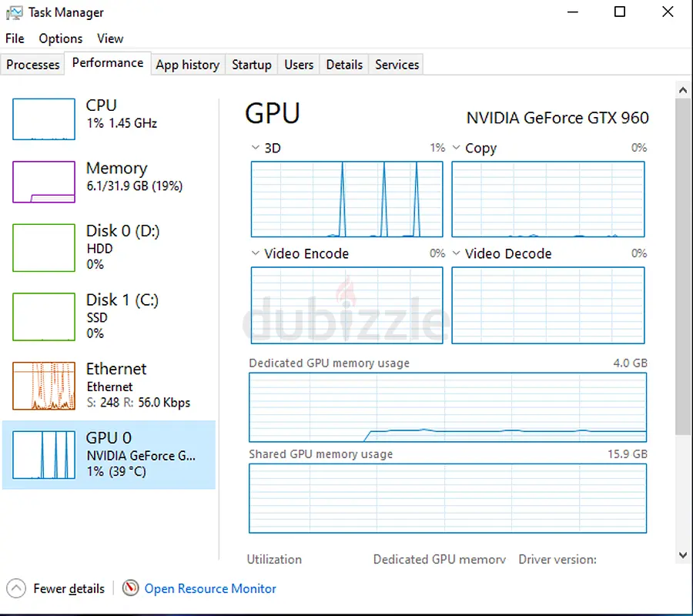Close the Task Manager window
This screenshot has height=616, width=693.
click(x=668, y=12)
